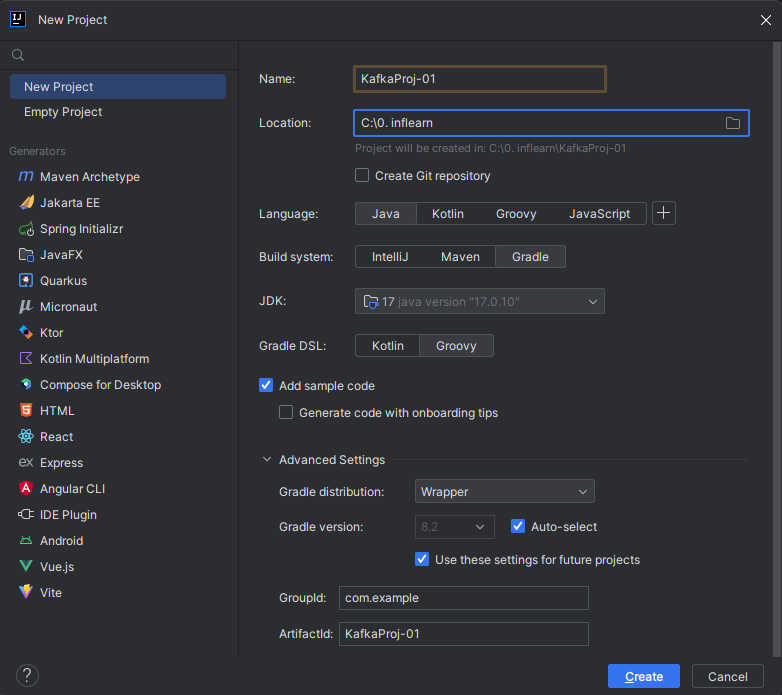Close the New Project dialog
The width and height of the screenshot is (782, 695).
[x=766, y=20]
